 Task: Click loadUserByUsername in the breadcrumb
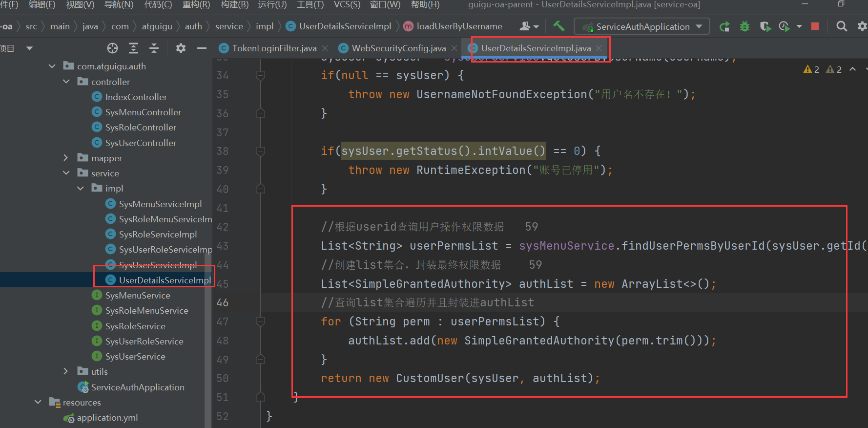pos(459,26)
